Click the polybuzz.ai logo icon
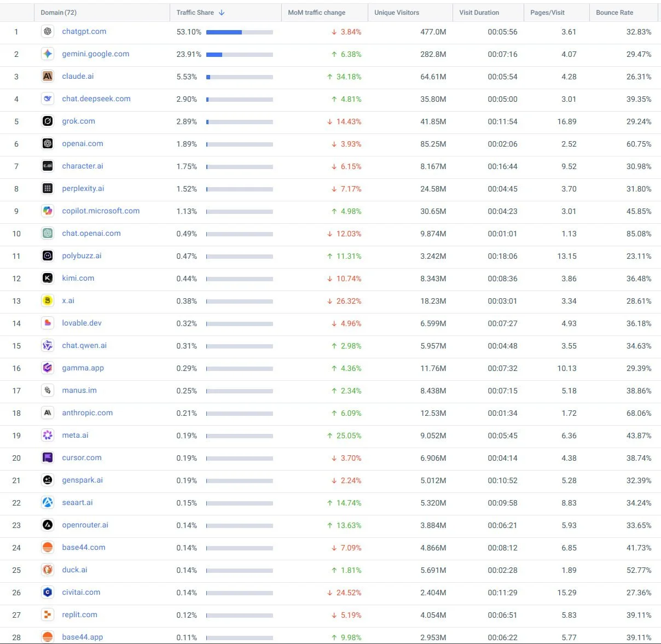The image size is (661, 644). pos(48,256)
